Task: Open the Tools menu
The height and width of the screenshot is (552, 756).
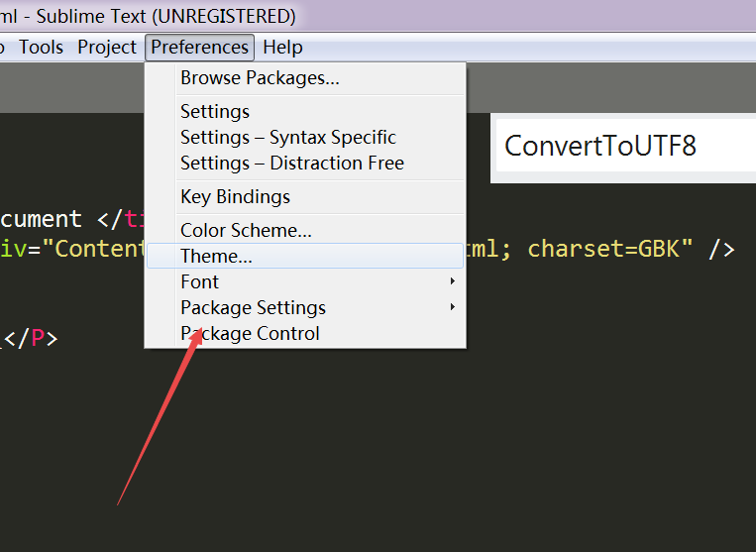Action: [x=41, y=48]
